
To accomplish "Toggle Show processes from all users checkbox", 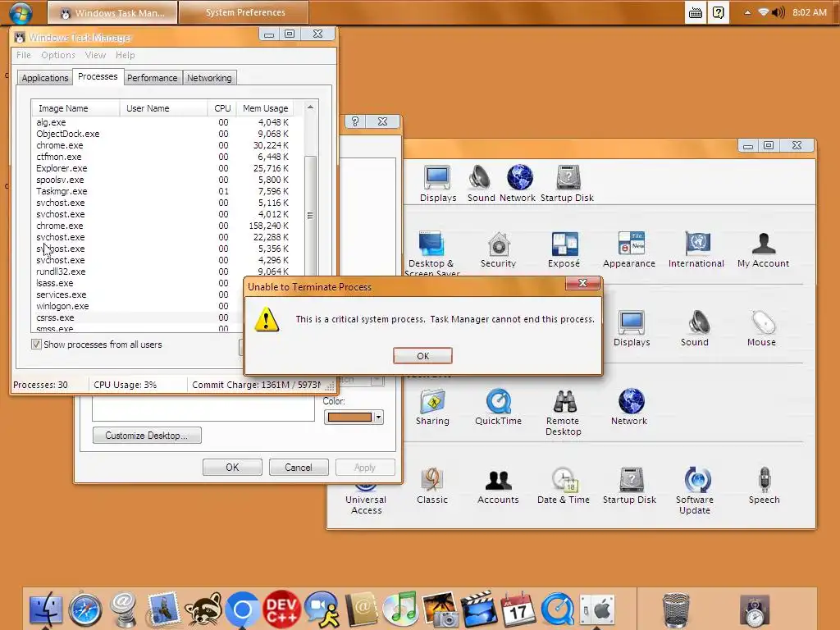I will (36, 345).
